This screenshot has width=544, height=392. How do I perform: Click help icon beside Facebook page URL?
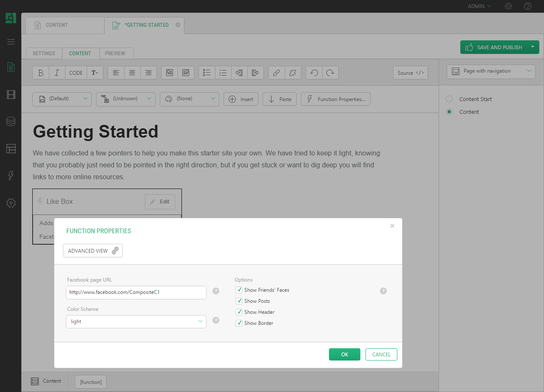(216, 291)
